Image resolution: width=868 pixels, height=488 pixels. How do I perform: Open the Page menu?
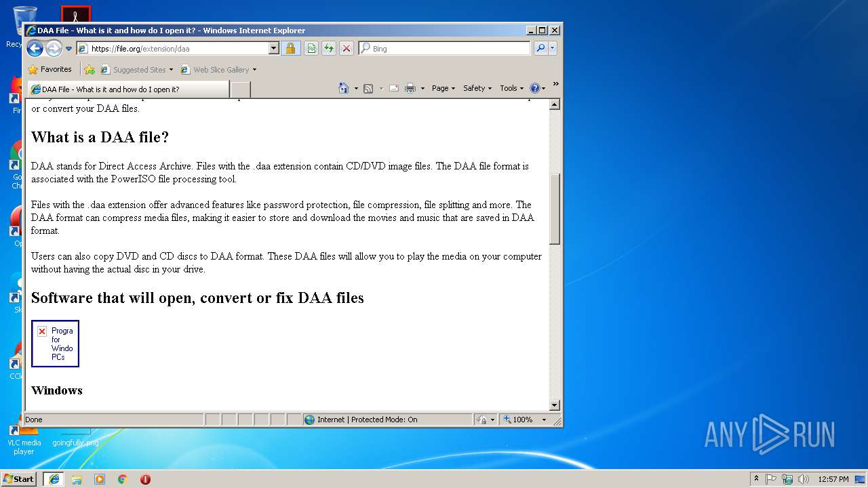443,88
